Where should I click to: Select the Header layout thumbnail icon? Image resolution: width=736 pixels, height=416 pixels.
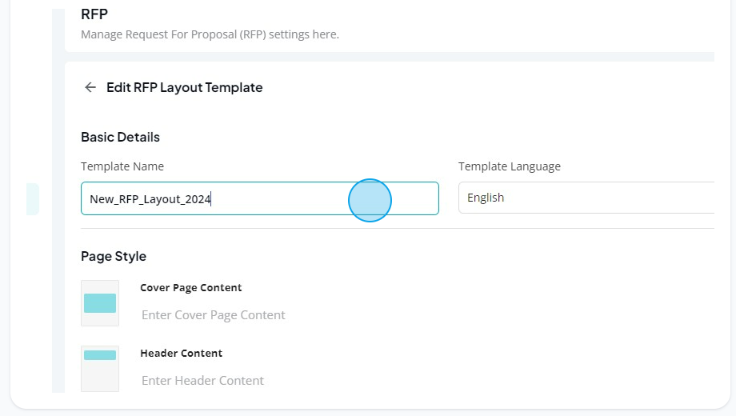tap(100, 369)
